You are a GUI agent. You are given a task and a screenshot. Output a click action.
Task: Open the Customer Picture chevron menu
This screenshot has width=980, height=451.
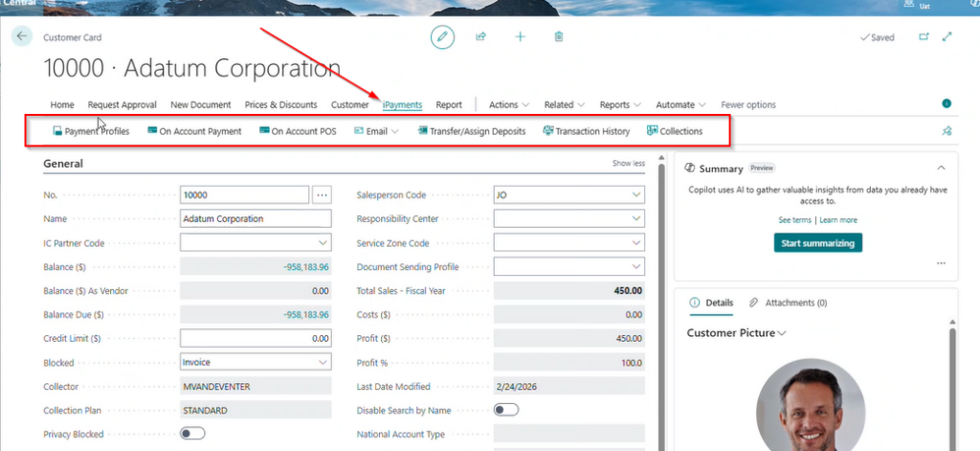(781, 333)
